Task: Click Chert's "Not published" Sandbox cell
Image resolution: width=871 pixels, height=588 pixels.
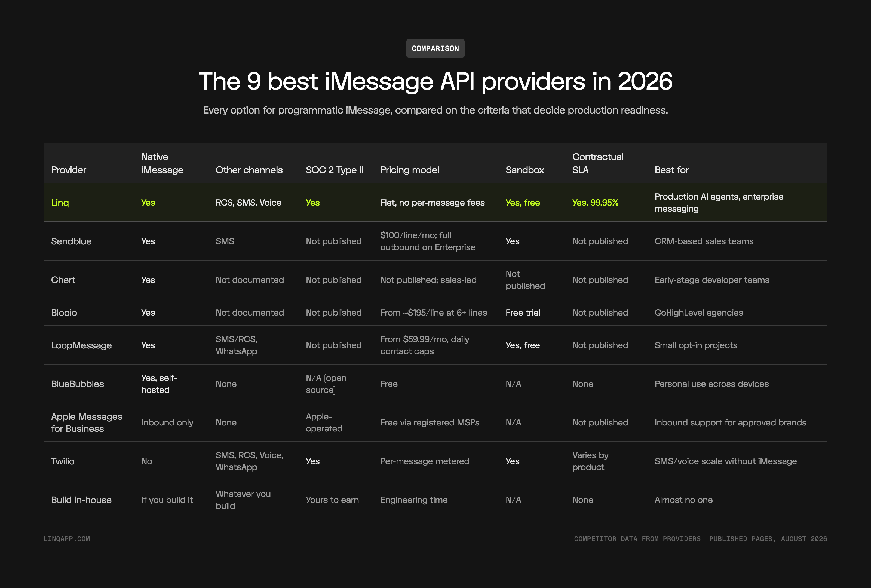Action: click(x=525, y=280)
